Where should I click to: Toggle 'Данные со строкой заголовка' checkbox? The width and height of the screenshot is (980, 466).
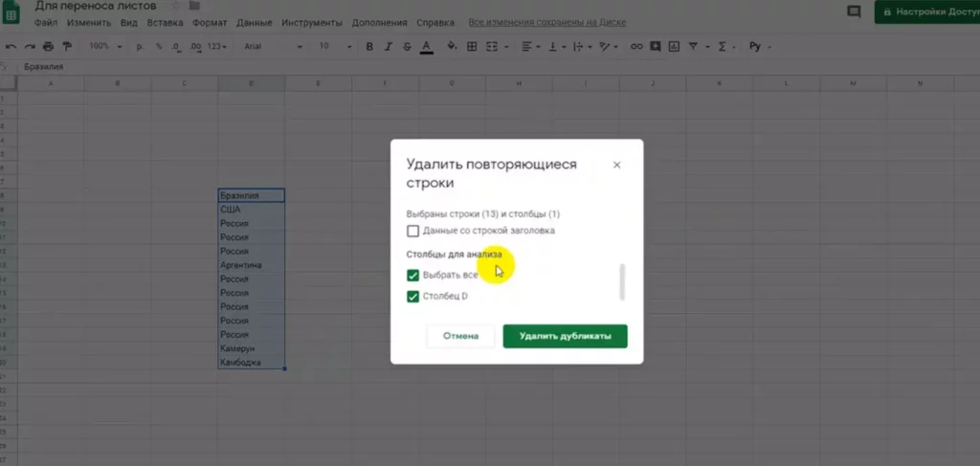[412, 232]
